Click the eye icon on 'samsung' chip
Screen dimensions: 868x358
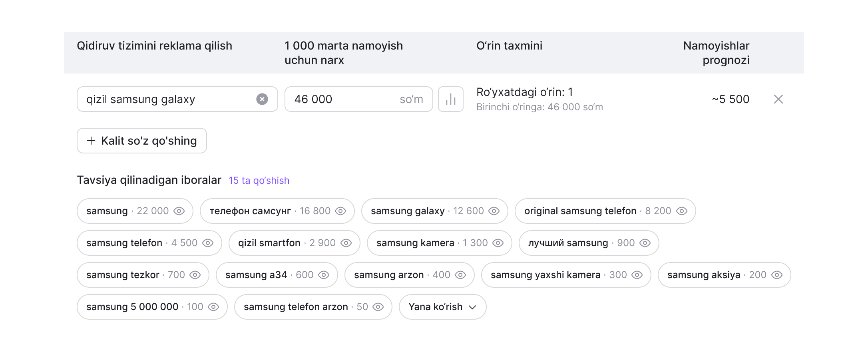coord(179,211)
